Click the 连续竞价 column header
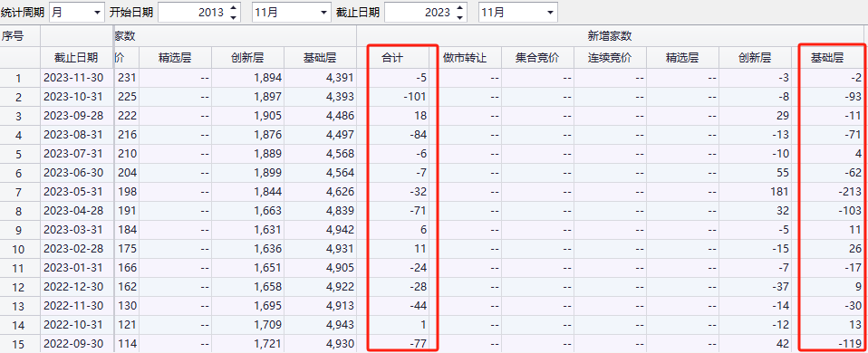The image size is (868, 353). [610, 57]
